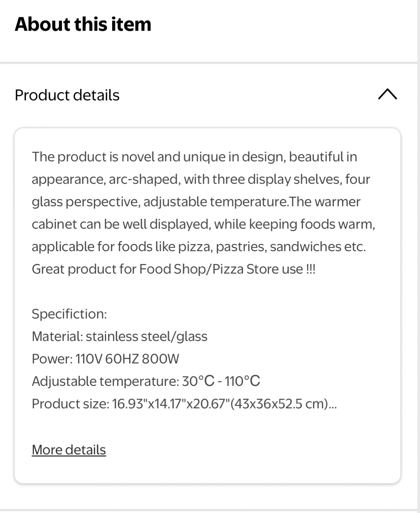
Task: Click the "appearance, arc-shaped" description line
Action: tap(201, 179)
